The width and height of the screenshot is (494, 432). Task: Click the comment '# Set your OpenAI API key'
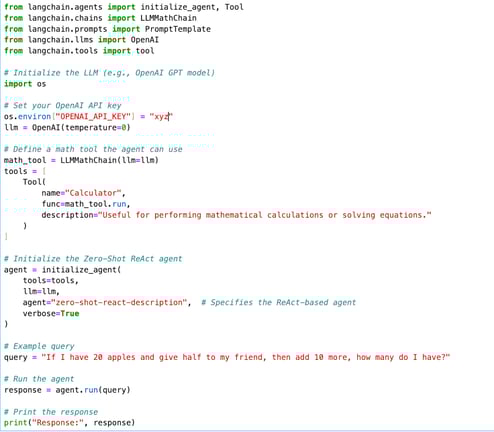pyautogui.click(x=63, y=106)
